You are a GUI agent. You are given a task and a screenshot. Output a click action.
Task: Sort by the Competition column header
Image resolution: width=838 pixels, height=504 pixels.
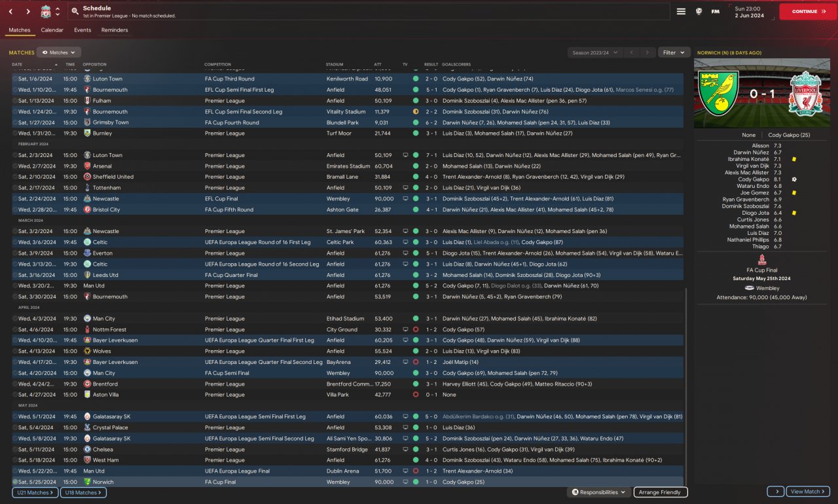pyautogui.click(x=217, y=65)
